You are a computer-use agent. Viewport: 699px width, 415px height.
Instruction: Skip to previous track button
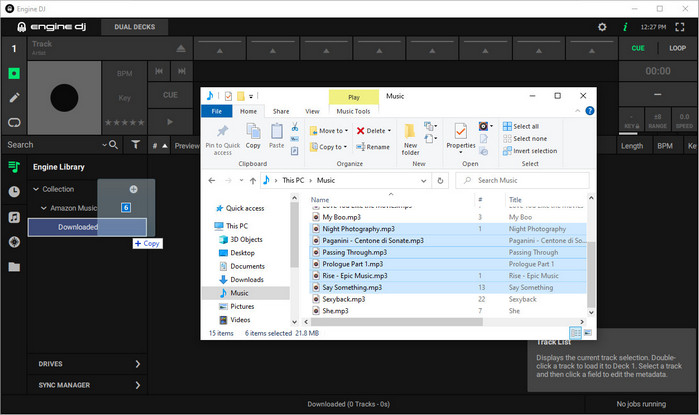159,71
